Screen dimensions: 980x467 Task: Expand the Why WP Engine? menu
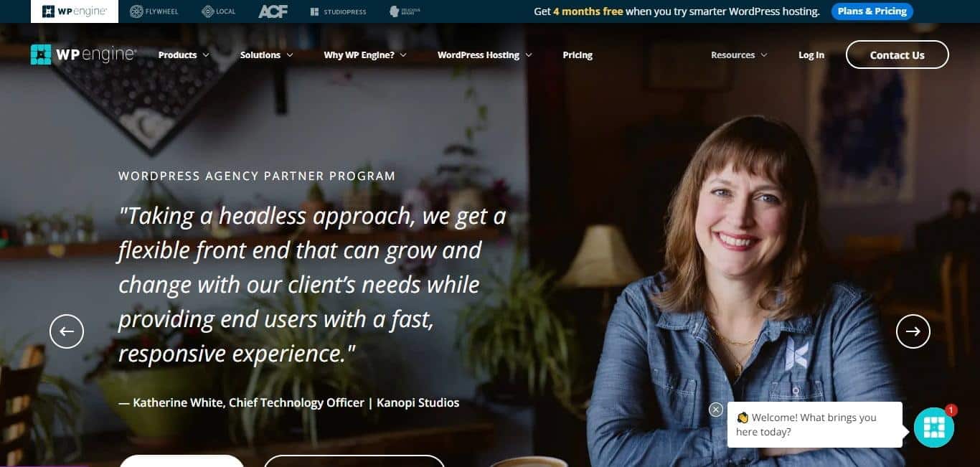pos(365,55)
